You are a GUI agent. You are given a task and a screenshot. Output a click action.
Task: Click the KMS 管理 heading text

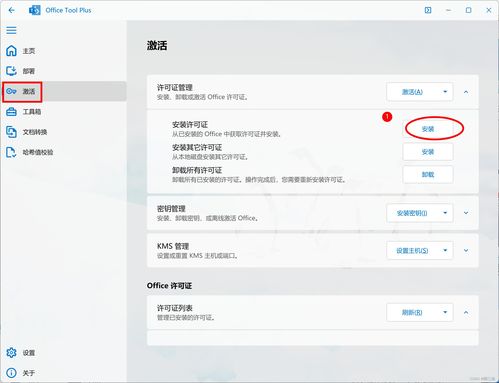[173, 246]
